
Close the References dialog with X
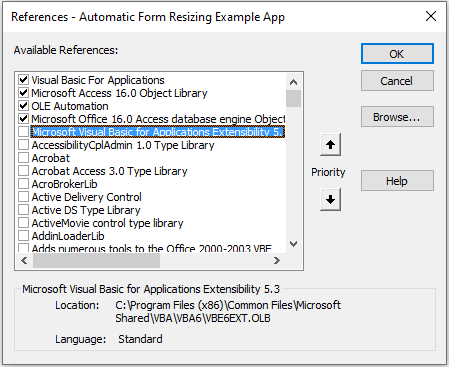tap(431, 16)
